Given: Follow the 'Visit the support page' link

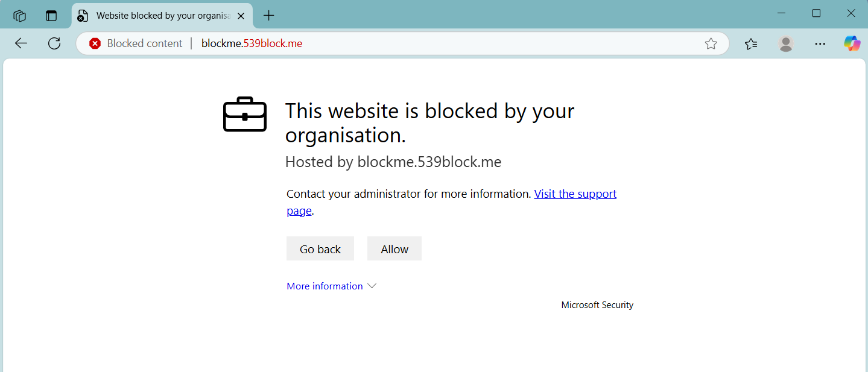Looking at the screenshot, I should [575, 194].
